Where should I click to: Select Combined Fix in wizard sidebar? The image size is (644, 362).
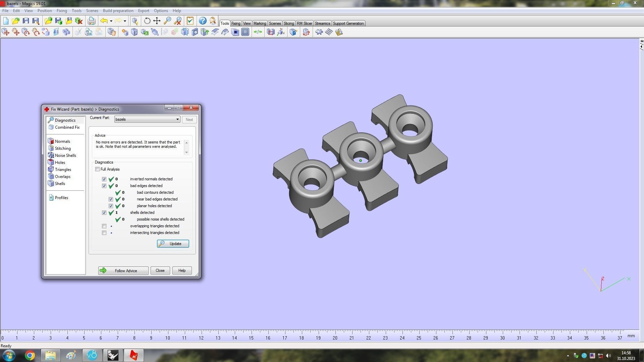pos(64,127)
